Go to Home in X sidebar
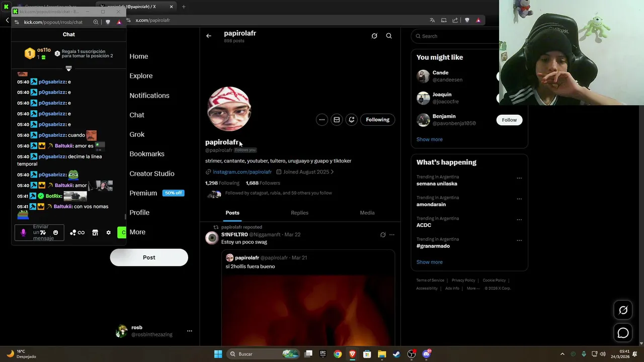This screenshot has width=644, height=362. click(139, 56)
